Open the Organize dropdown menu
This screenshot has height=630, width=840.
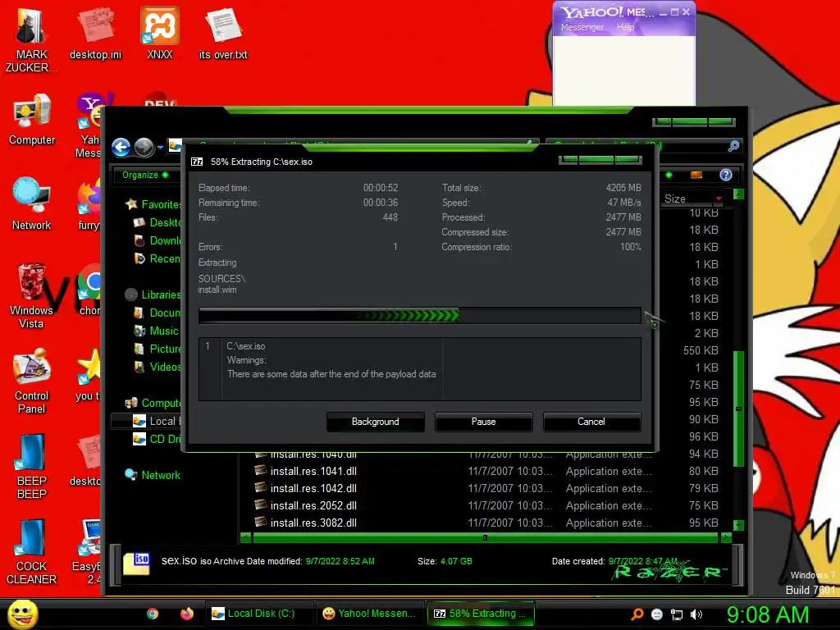tap(145, 176)
